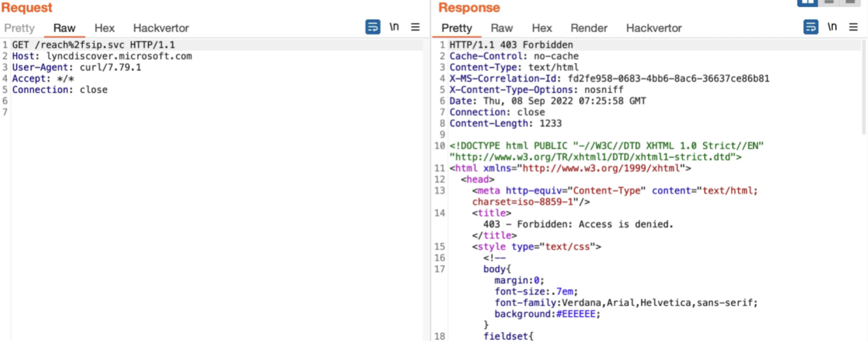Select the Raw tab in Request panel

[64, 28]
